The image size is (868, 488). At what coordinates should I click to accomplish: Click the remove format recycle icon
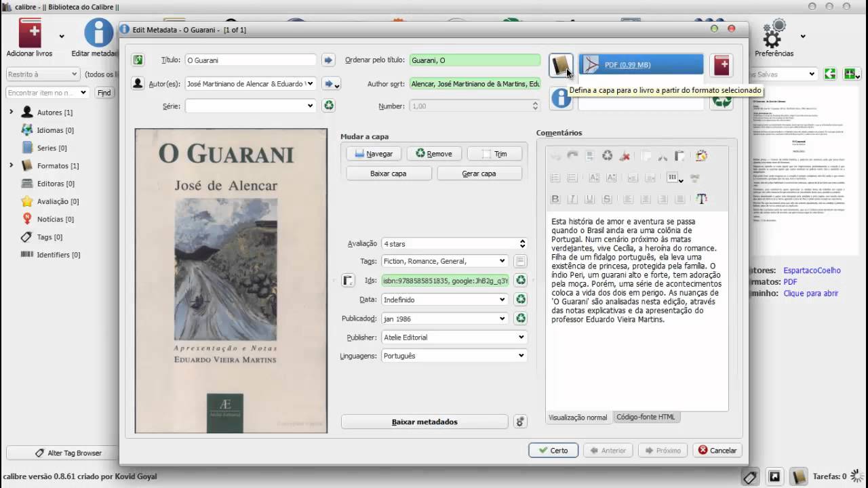tap(722, 102)
